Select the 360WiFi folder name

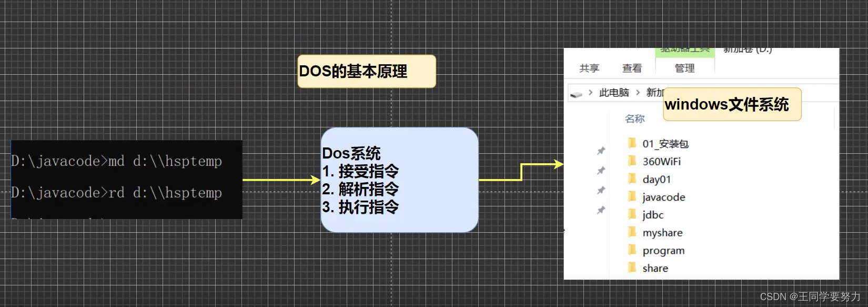click(661, 161)
